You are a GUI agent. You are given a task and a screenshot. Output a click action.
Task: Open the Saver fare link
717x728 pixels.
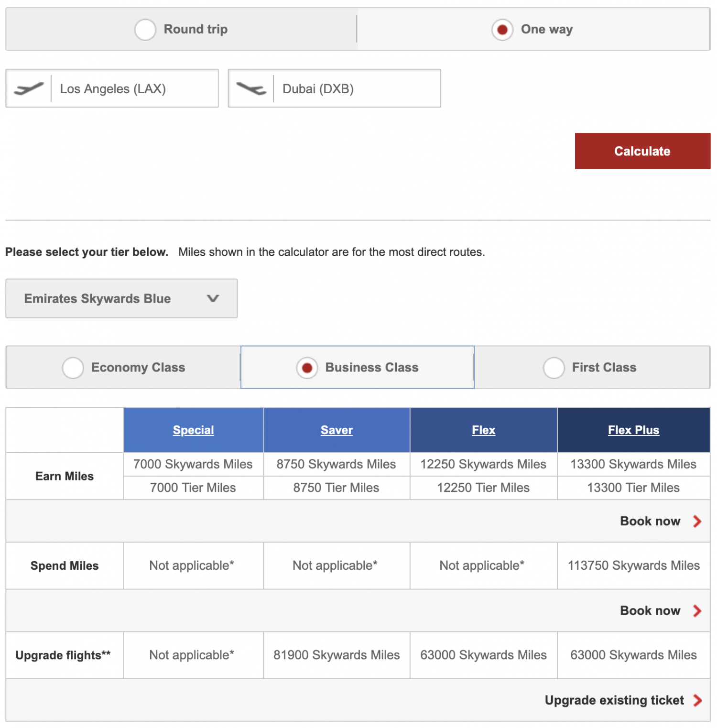337,430
